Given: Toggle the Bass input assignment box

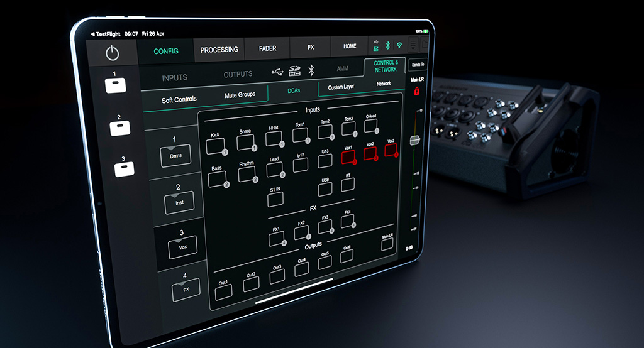Looking at the screenshot, I should point(217,179).
